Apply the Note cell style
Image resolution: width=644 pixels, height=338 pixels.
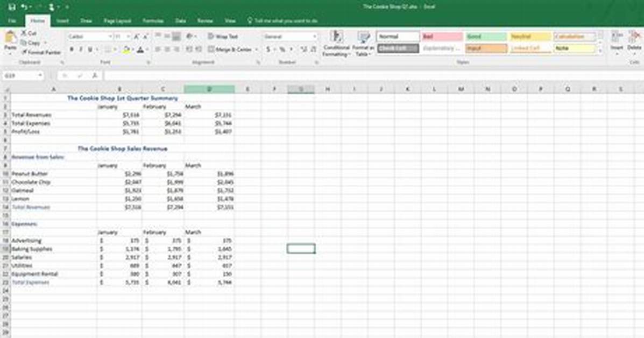tap(575, 48)
